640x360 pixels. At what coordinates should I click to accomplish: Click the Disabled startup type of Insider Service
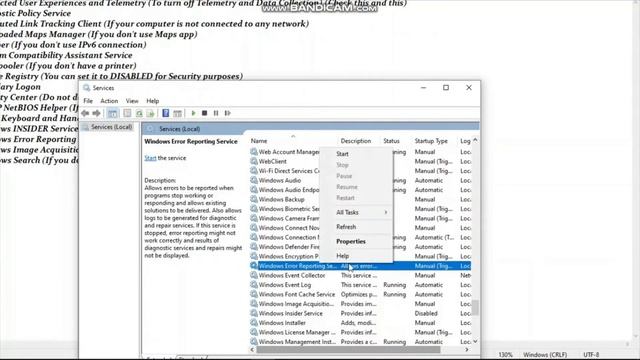[426, 313]
